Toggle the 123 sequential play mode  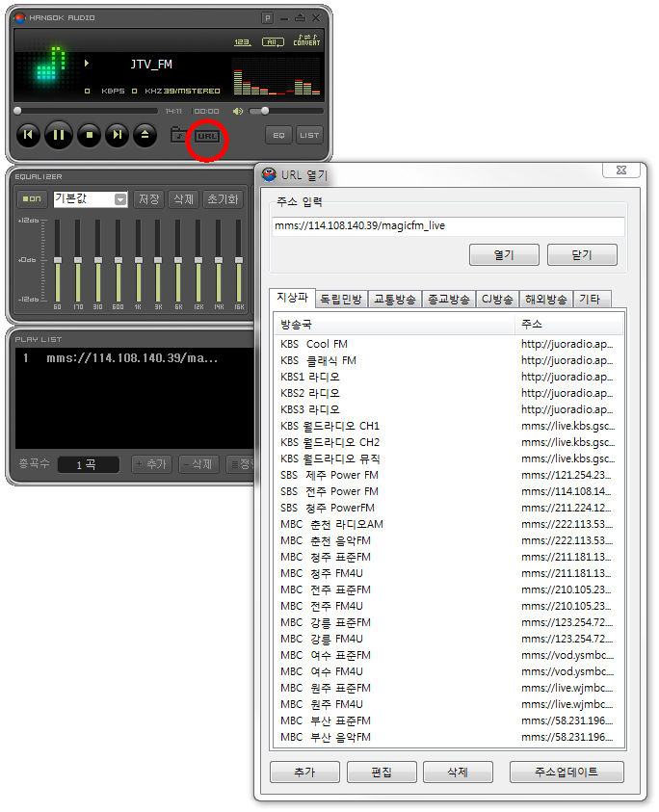pos(242,42)
